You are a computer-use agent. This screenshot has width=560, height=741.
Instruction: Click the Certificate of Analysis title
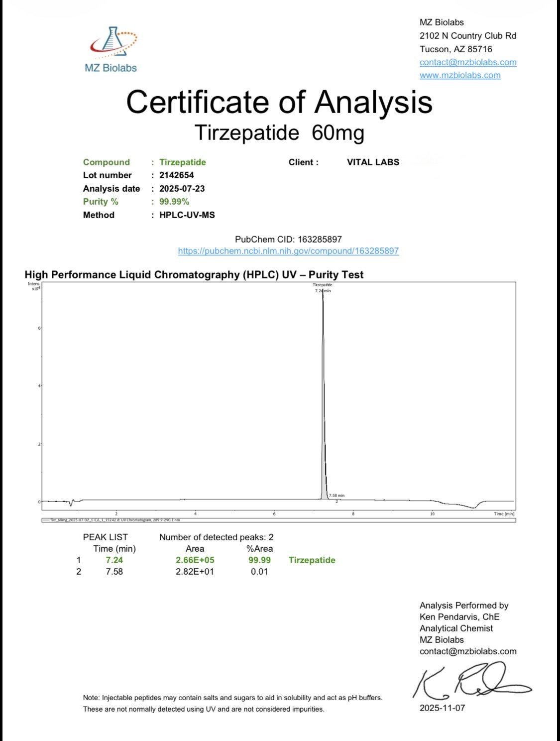pyautogui.click(x=279, y=102)
